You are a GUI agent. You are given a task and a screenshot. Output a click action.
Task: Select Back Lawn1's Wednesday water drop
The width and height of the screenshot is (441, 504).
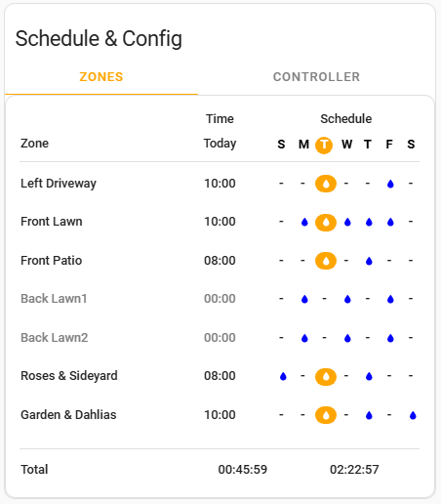(x=347, y=299)
